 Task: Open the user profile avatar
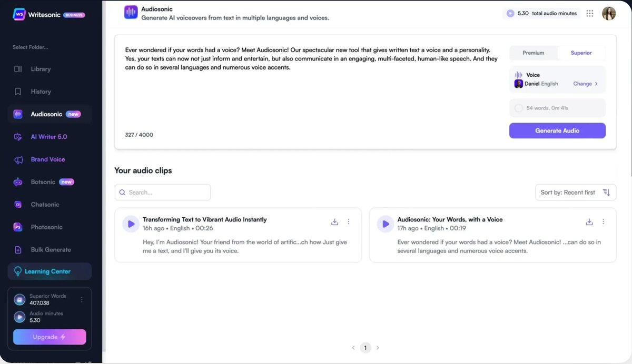pyautogui.click(x=609, y=14)
